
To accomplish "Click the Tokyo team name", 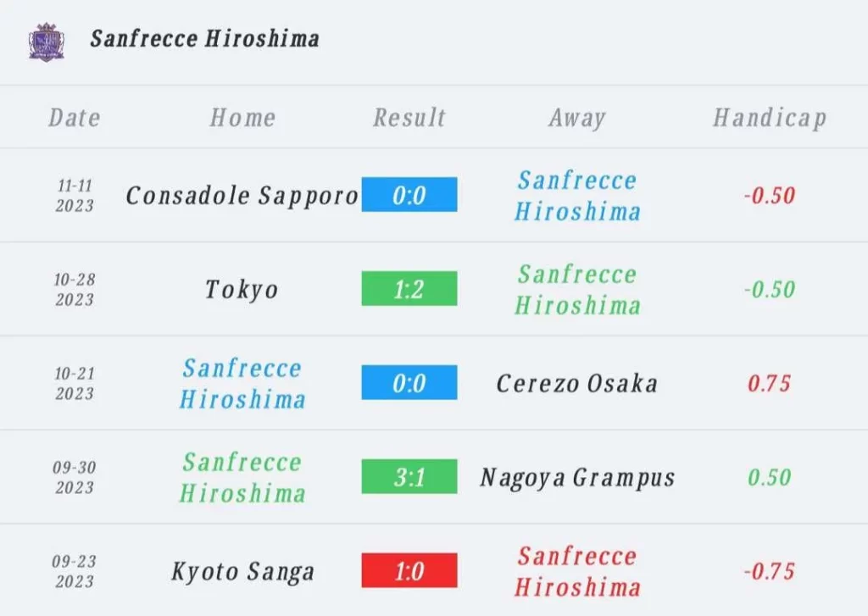I will coord(242,290).
